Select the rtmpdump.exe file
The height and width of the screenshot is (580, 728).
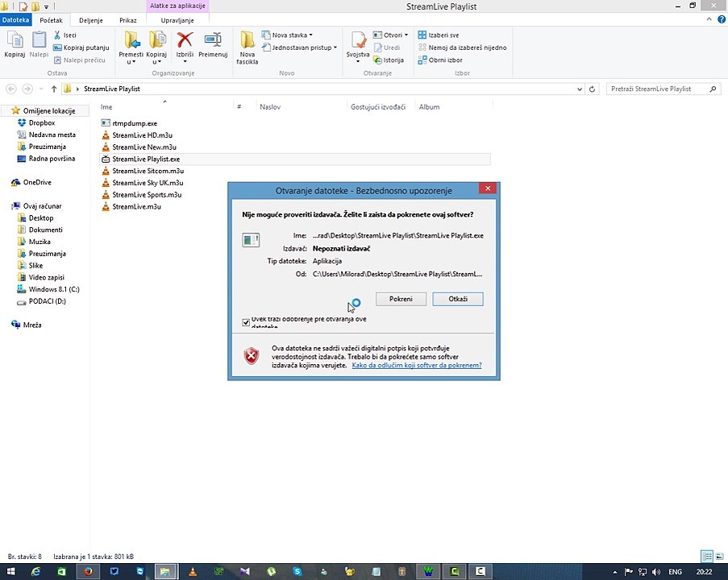[x=129, y=123]
